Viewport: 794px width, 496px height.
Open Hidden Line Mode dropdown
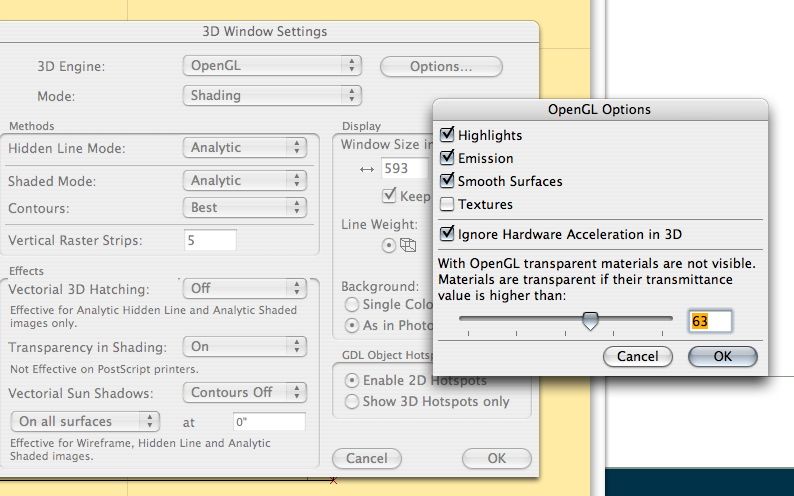pos(245,148)
